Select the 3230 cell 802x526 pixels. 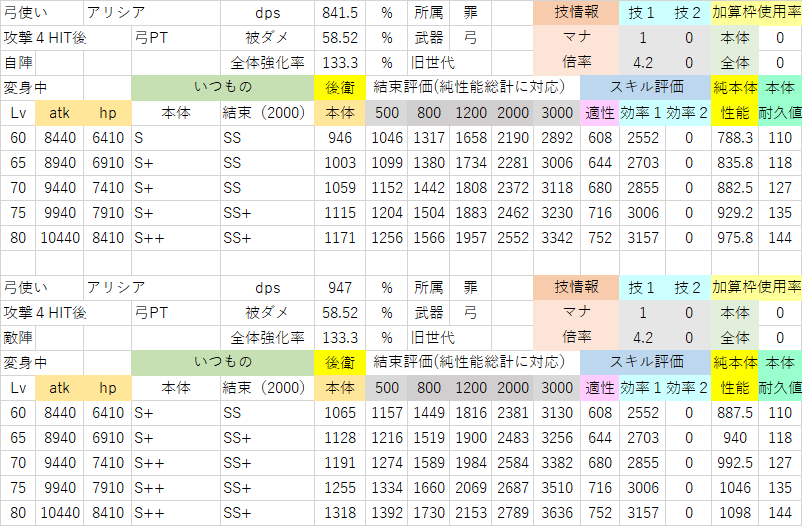click(556, 213)
